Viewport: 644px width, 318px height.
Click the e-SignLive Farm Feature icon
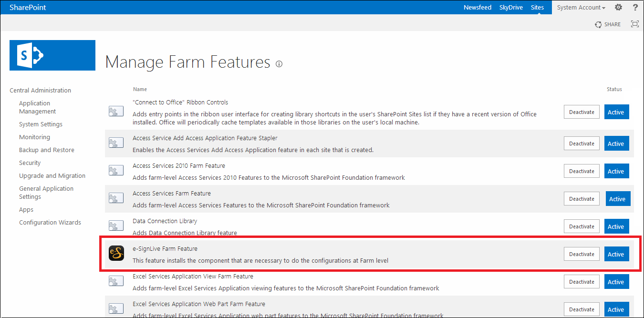point(116,253)
